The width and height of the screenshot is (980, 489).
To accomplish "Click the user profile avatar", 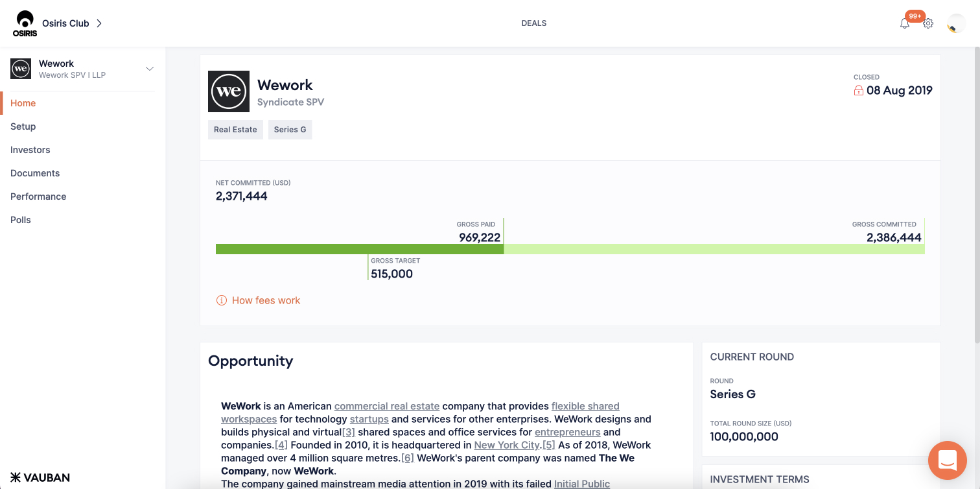I will coord(955,24).
